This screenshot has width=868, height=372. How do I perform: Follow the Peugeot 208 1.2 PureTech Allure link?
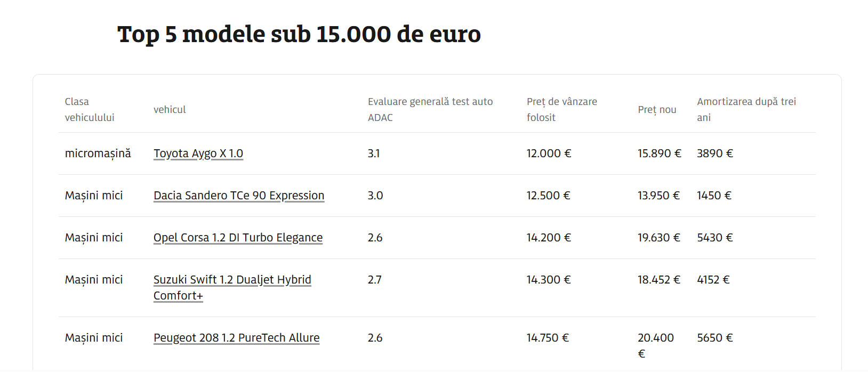(236, 338)
